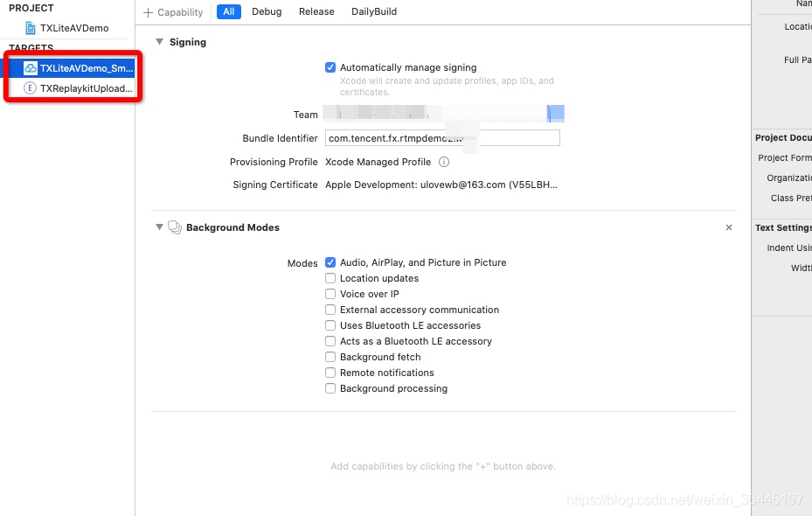The image size is (812, 516).
Task: Enable Remote notifications mode
Action: pyautogui.click(x=330, y=373)
